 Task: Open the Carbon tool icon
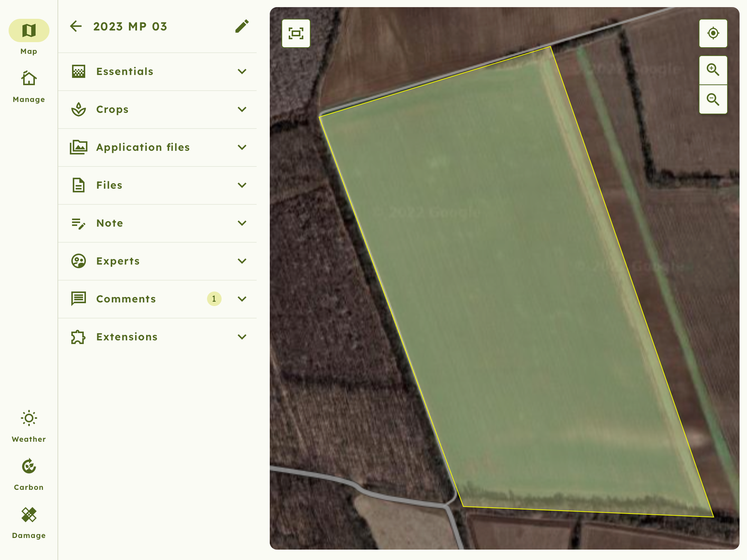coord(28,467)
